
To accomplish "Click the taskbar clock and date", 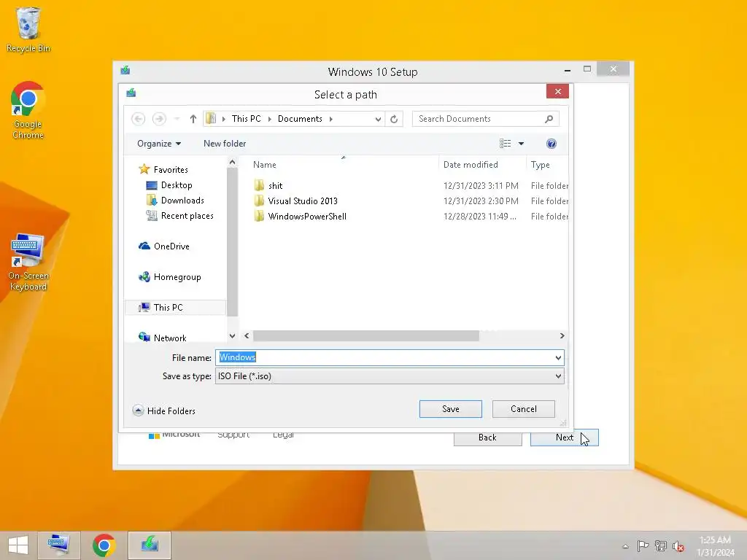I will pyautogui.click(x=715, y=546).
